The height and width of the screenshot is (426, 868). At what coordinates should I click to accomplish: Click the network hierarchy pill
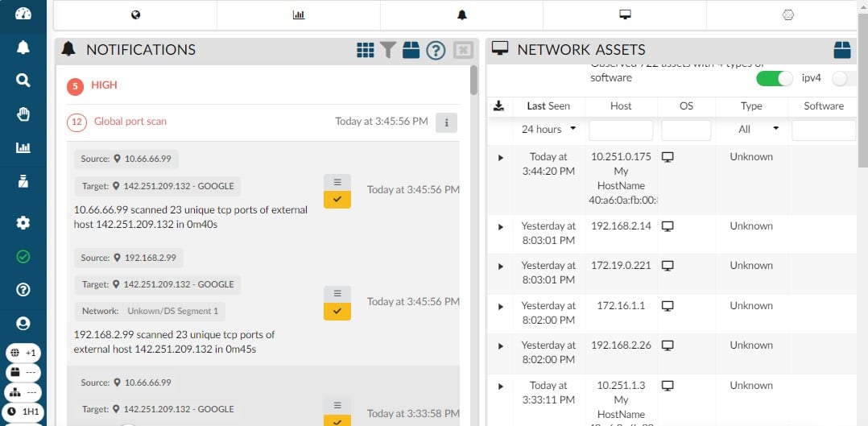(x=23, y=392)
